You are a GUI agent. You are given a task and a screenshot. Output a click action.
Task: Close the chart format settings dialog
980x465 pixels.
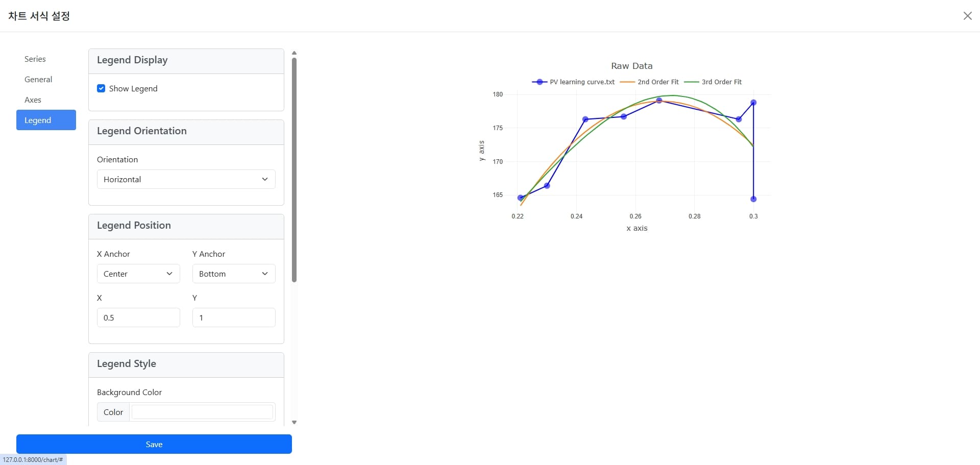tap(967, 16)
